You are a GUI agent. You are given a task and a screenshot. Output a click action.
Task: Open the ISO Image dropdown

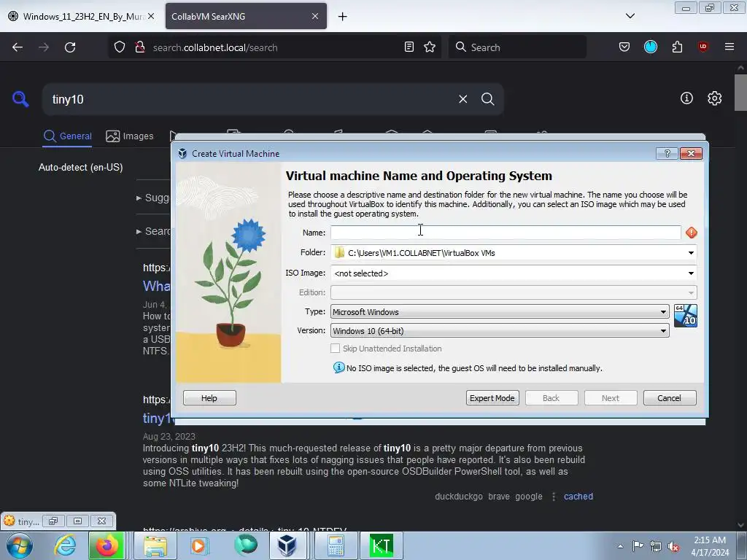coord(691,273)
